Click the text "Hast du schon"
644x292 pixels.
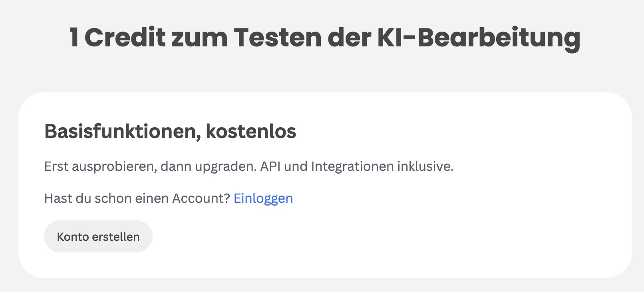(x=88, y=198)
